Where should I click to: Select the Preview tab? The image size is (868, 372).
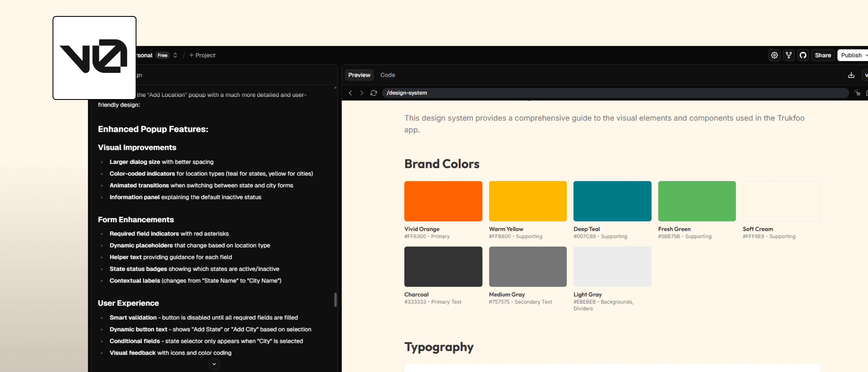(x=359, y=75)
